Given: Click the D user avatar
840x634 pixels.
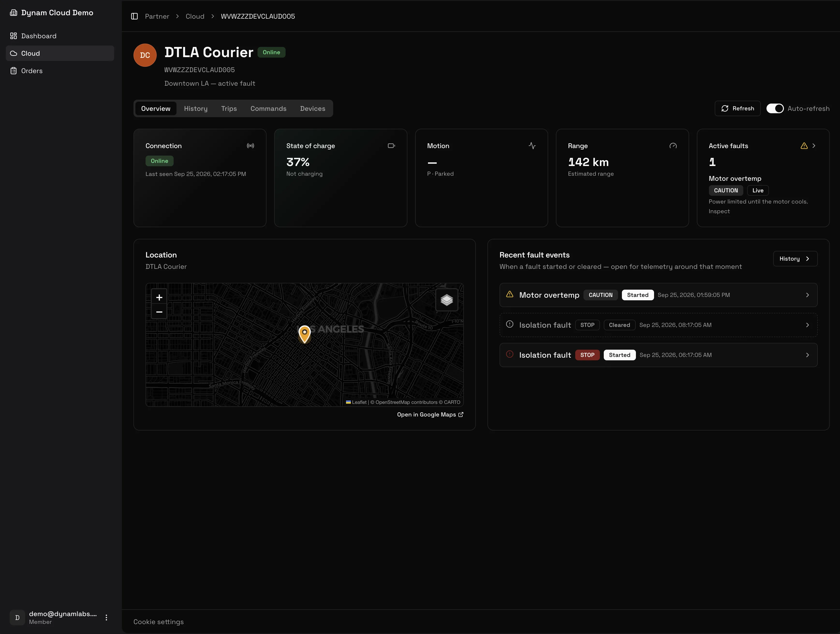Looking at the screenshot, I should click(17, 618).
